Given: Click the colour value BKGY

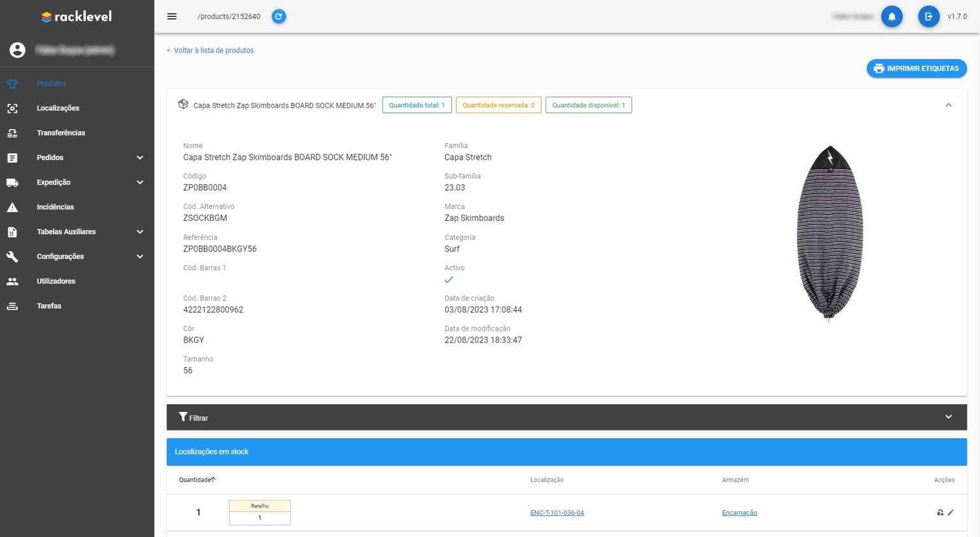Looking at the screenshot, I should (x=193, y=340).
